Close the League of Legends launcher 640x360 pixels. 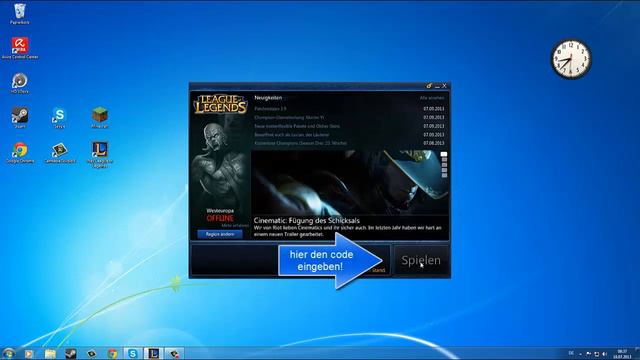[x=444, y=86]
